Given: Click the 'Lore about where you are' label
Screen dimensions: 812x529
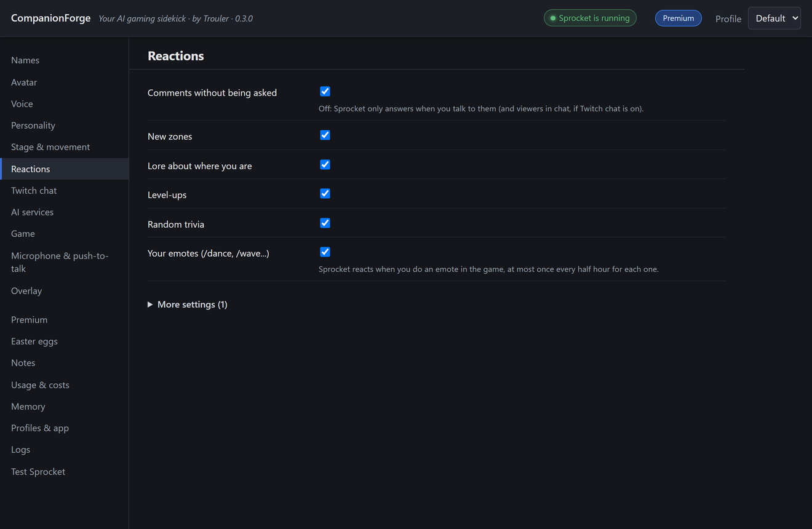Looking at the screenshot, I should 200,166.
